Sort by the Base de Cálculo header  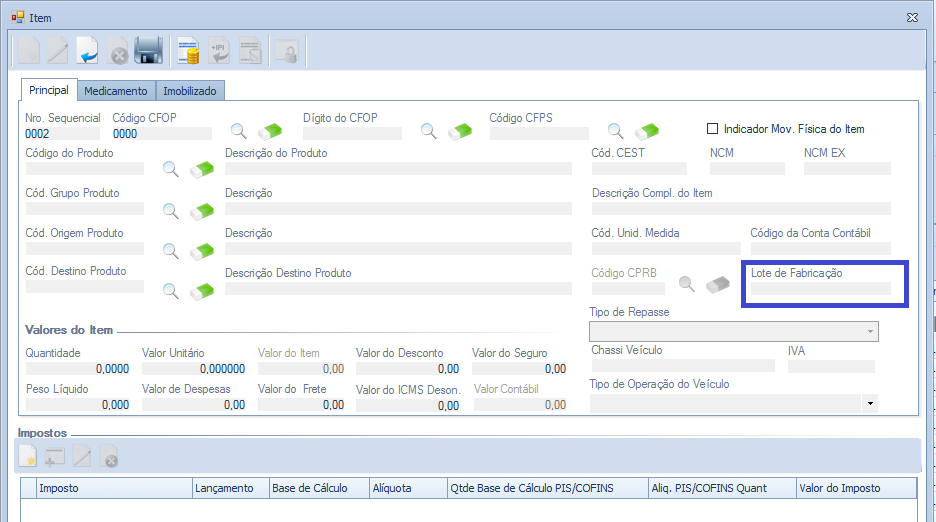pyautogui.click(x=319, y=488)
